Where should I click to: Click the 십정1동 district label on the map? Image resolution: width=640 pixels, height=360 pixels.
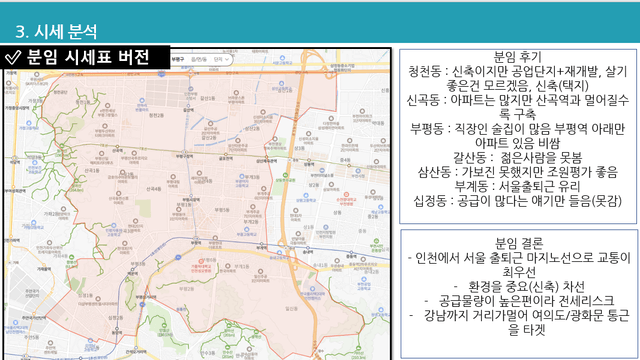click(x=85, y=295)
